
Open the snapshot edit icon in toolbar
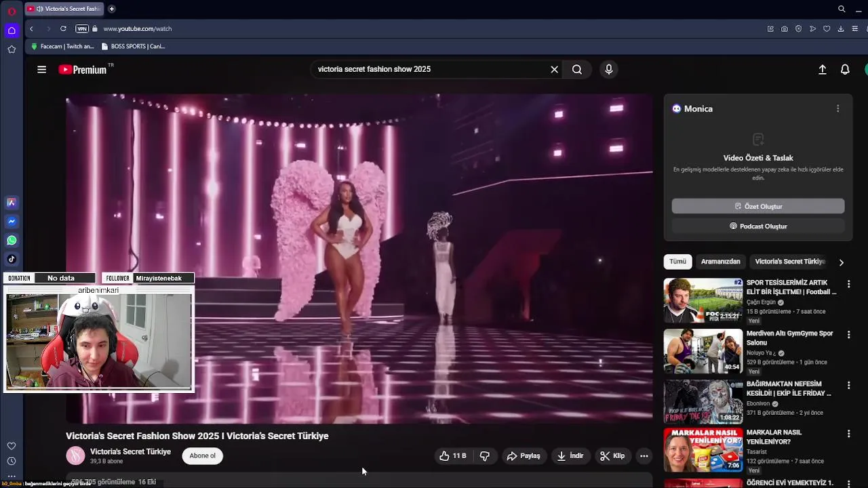click(770, 28)
